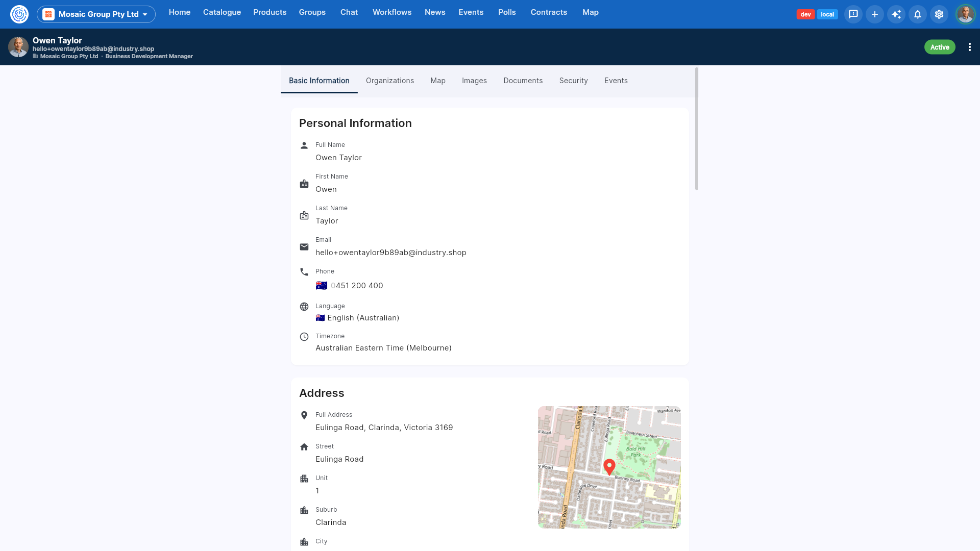Open the Catalogue menu item
Image resolution: width=980 pixels, height=551 pixels.
222,12
